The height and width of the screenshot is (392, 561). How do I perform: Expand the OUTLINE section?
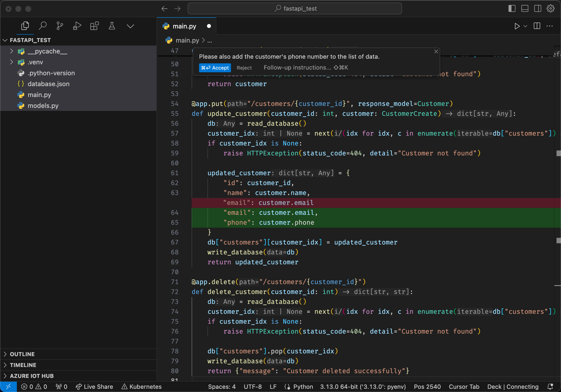[x=5, y=354]
